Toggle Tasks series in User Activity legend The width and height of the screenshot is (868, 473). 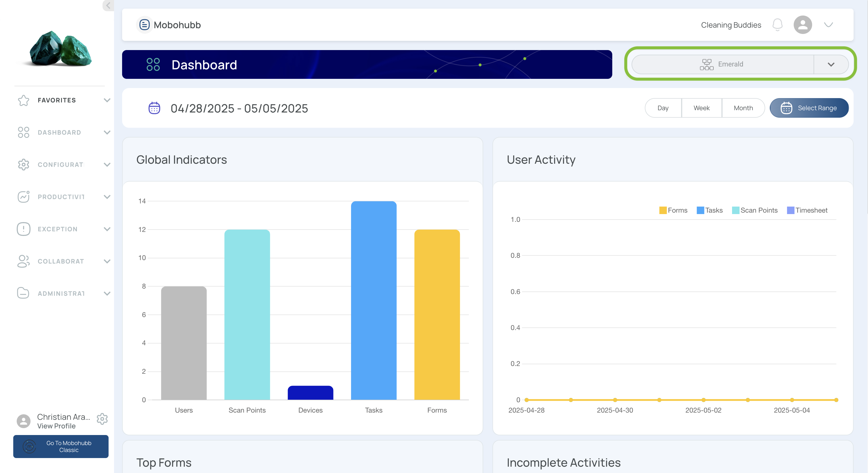[x=709, y=210]
